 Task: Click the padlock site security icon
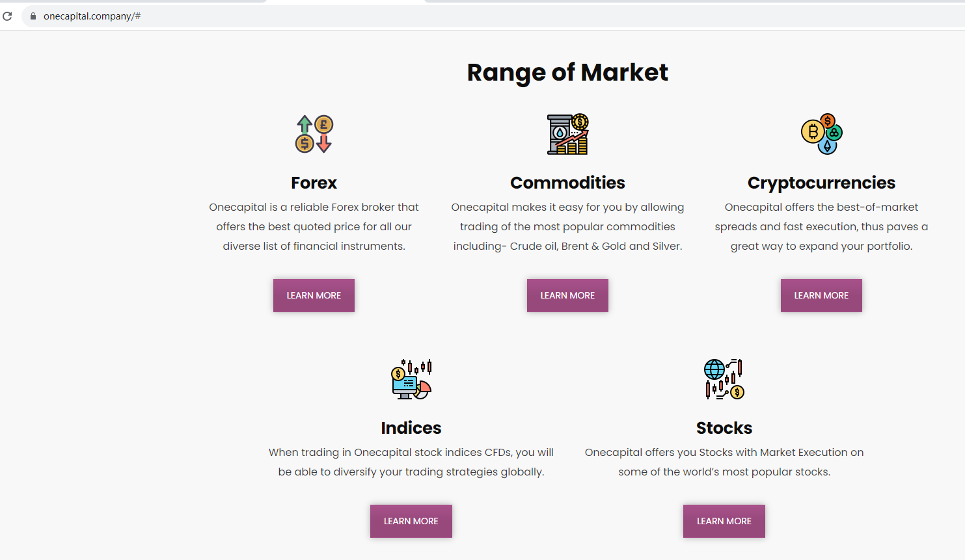click(33, 16)
